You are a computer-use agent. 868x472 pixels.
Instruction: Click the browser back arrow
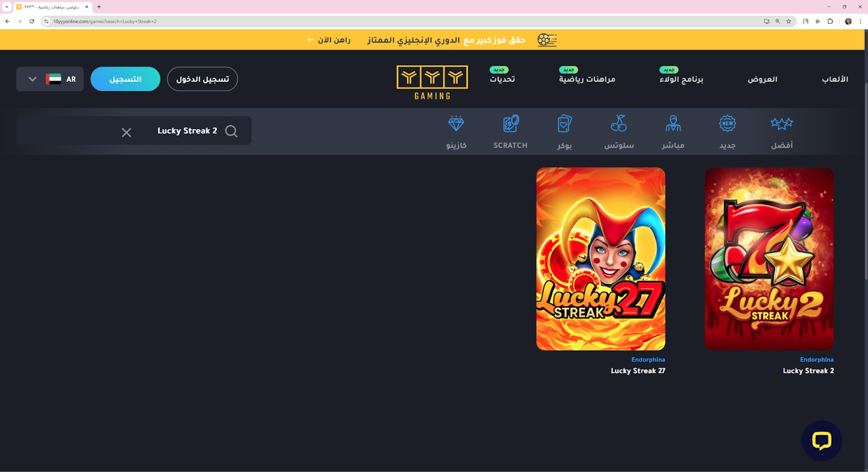pyautogui.click(x=8, y=21)
